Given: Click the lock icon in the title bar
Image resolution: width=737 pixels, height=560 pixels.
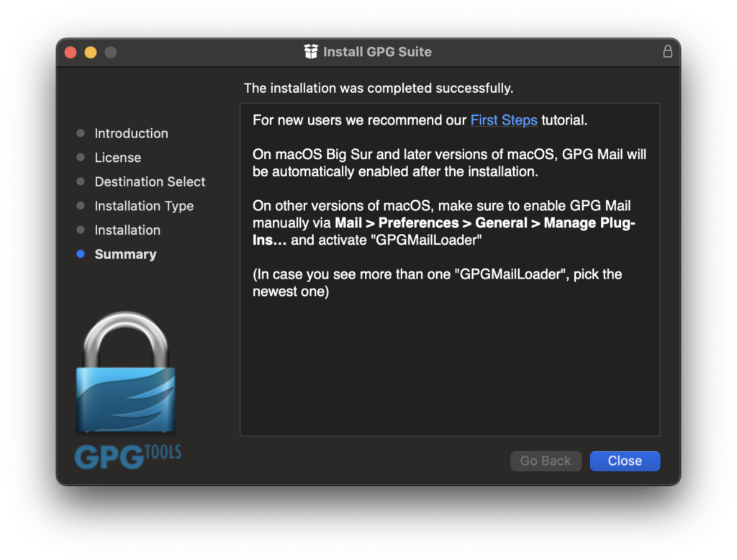Looking at the screenshot, I should 667,52.
